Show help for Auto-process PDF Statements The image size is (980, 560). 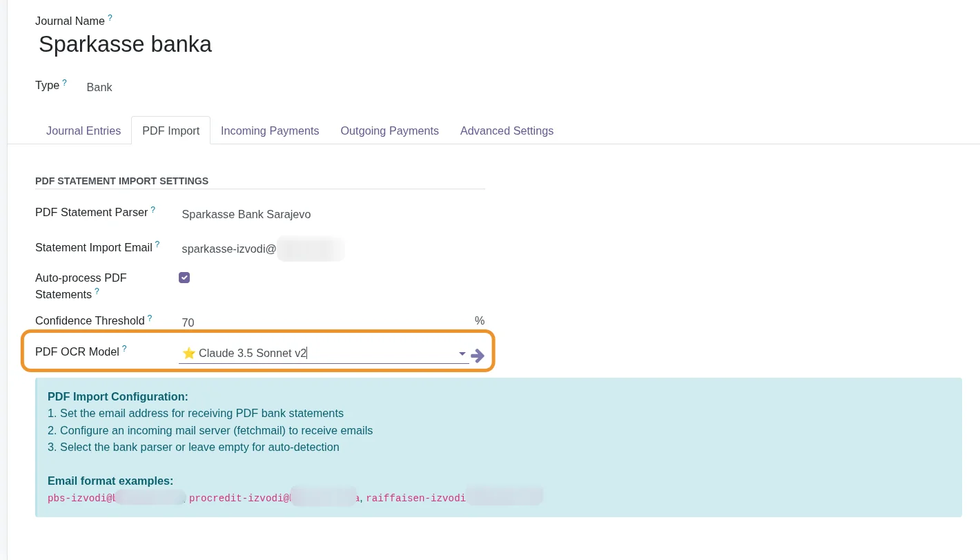(x=97, y=291)
